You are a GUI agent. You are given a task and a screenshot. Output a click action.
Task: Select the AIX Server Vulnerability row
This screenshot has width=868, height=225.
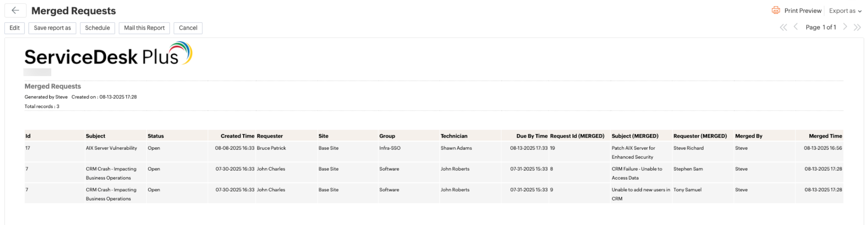[x=111, y=148]
